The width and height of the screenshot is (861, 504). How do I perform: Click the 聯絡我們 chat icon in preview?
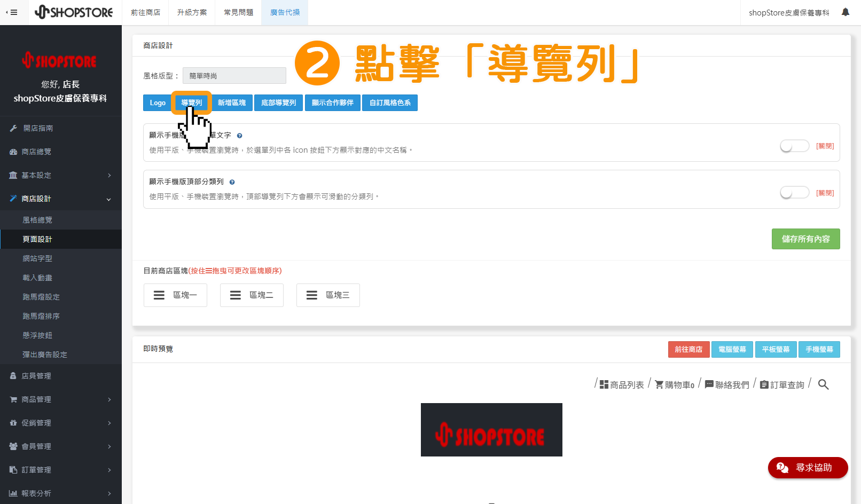[x=709, y=384]
